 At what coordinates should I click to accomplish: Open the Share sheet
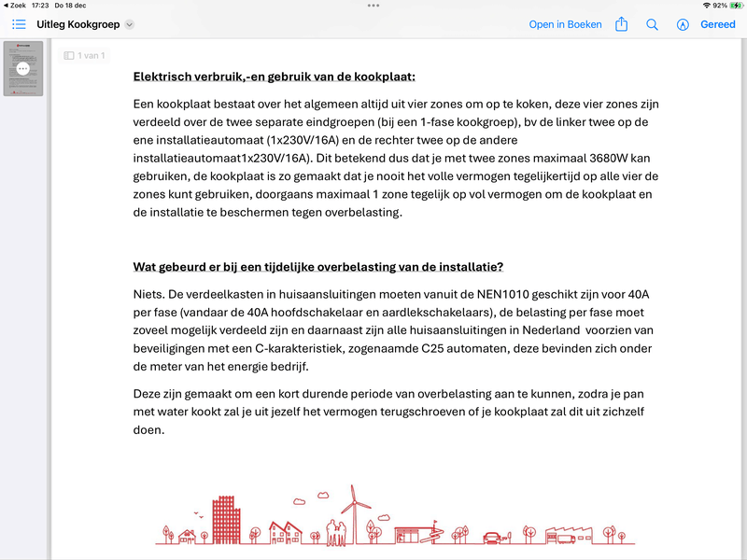click(621, 25)
